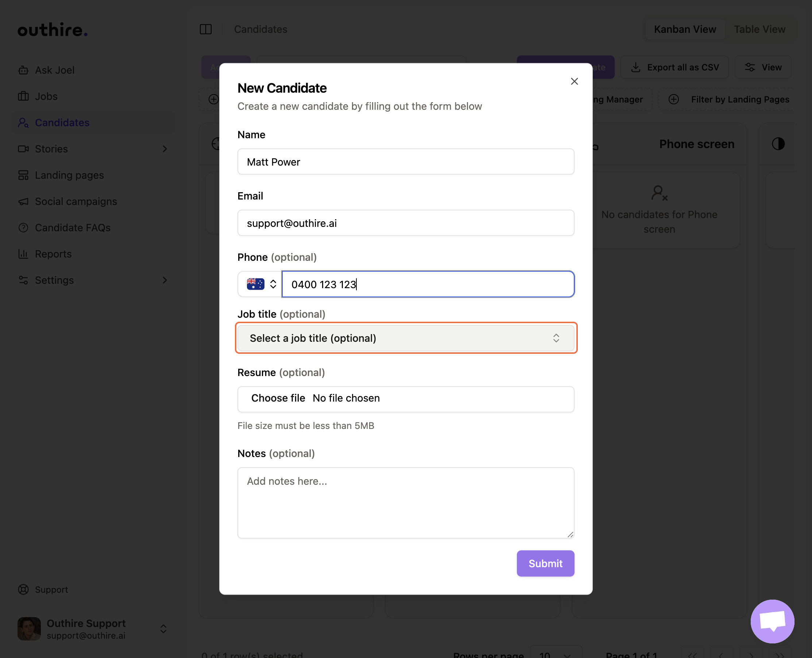Open the chat bubble widget
This screenshot has width=812, height=658.
point(772,621)
